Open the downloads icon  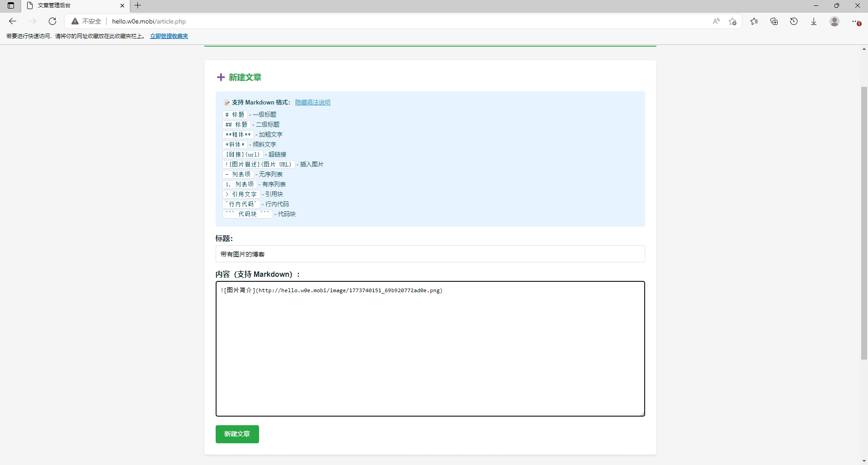814,21
